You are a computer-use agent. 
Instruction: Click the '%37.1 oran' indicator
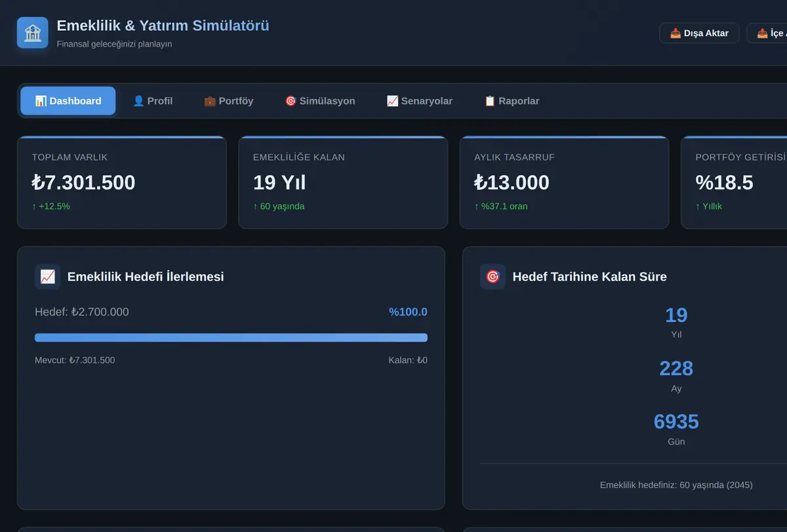(x=501, y=206)
